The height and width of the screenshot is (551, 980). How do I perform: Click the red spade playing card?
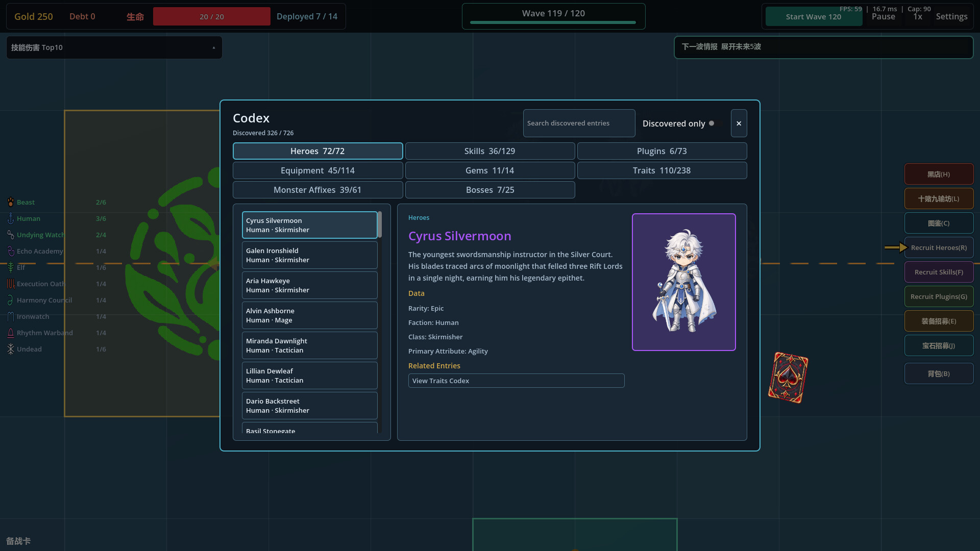(x=788, y=378)
